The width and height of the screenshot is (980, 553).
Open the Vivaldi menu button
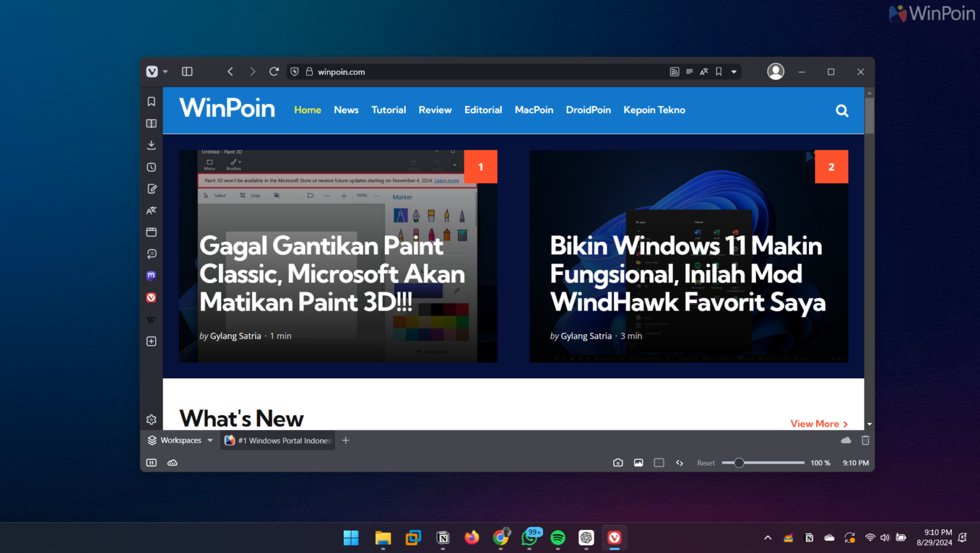(151, 71)
